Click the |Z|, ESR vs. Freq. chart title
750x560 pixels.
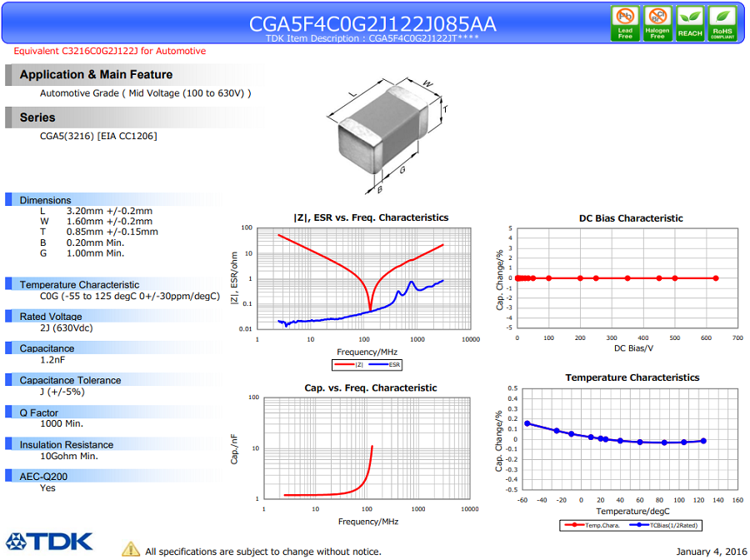click(x=371, y=217)
